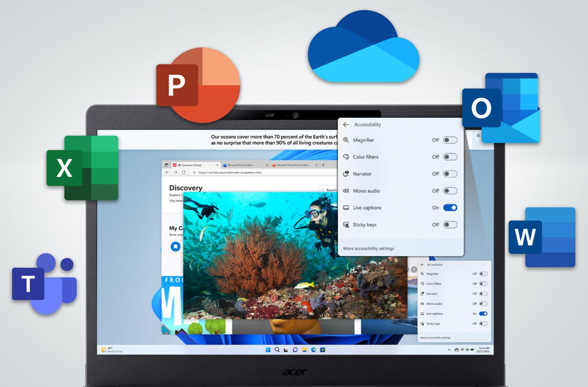Click the OneDrive cloud icon
The width and height of the screenshot is (588, 387).
point(363,48)
